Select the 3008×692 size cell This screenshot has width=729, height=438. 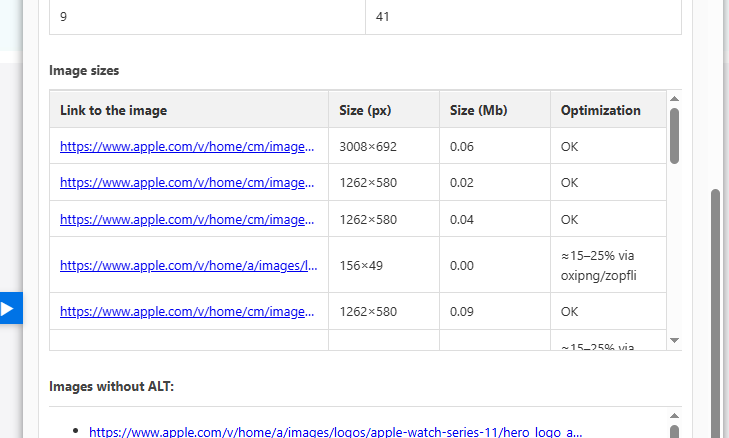(x=368, y=146)
